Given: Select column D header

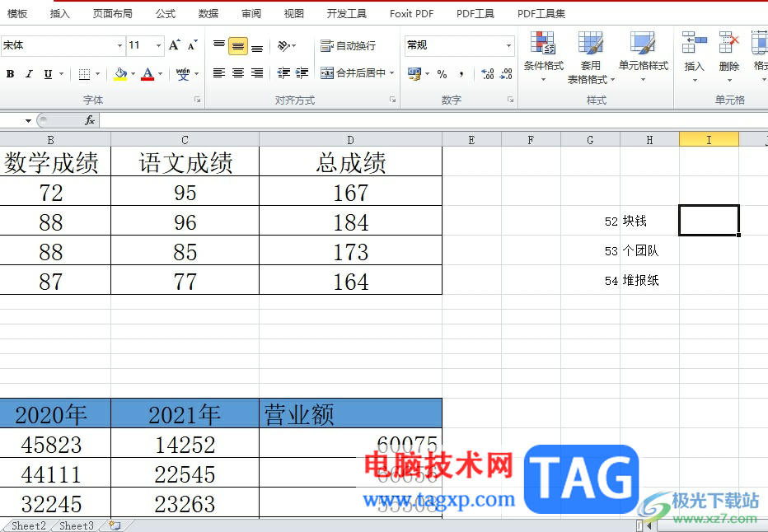Looking at the screenshot, I should tap(350, 140).
